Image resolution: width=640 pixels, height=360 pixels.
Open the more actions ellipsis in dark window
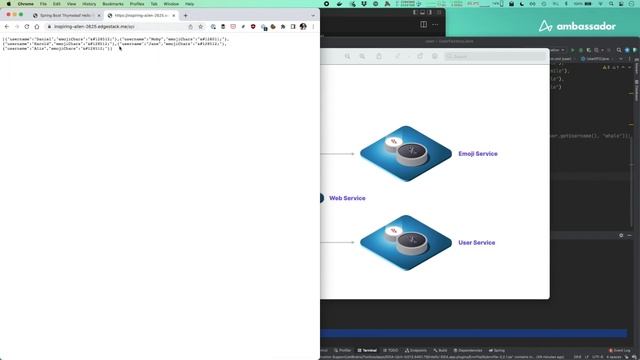coord(436,24)
